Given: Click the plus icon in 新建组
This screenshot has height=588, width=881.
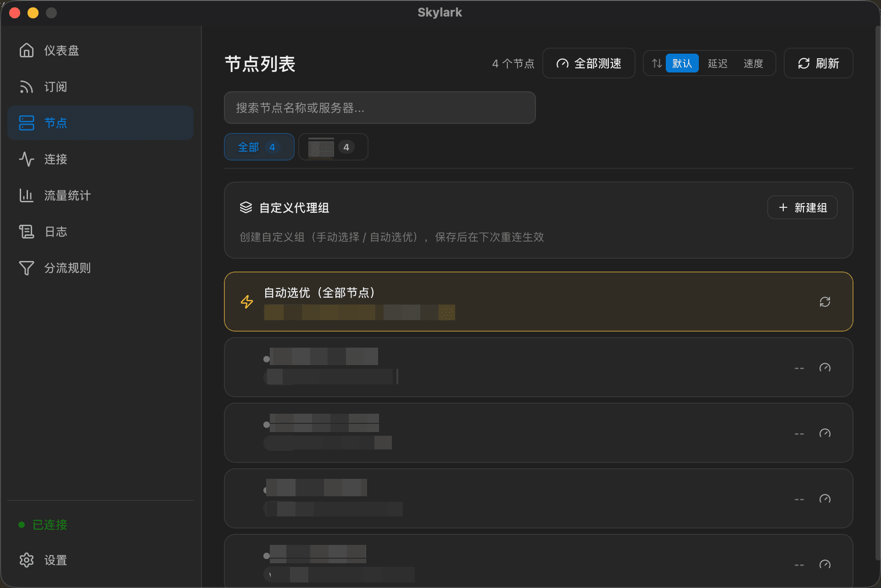Looking at the screenshot, I should pyautogui.click(x=783, y=208).
